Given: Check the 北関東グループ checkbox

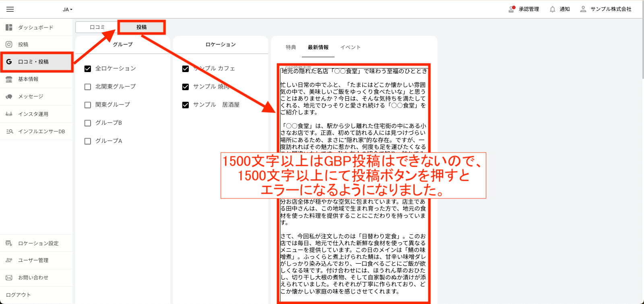Looking at the screenshot, I should (x=88, y=87).
